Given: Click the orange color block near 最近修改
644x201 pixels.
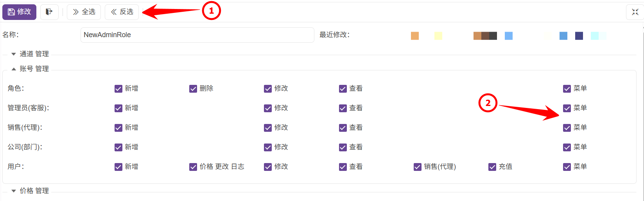Looking at the screenshot, I should (415, 36).
